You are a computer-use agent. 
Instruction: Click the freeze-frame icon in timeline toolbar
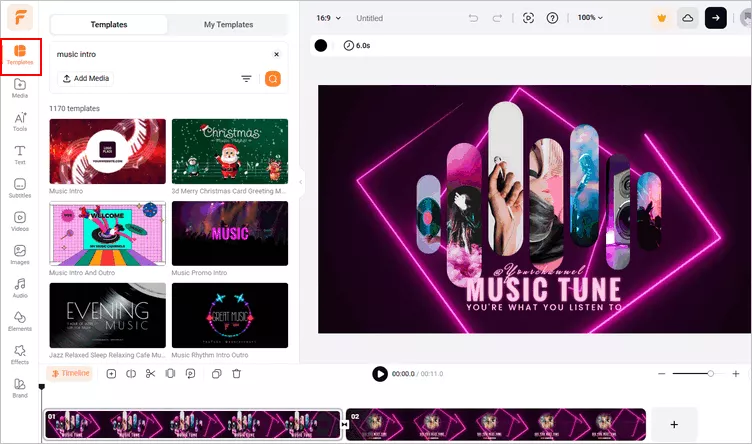pos(170,374)
